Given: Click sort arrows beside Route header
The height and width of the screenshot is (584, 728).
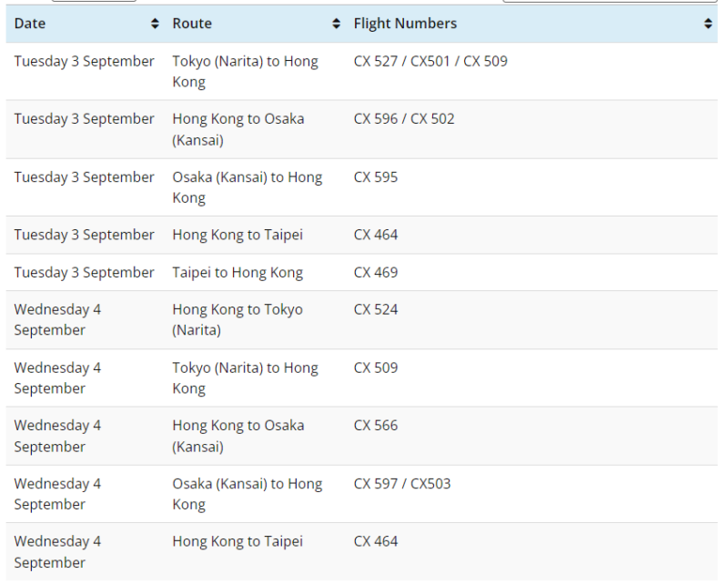Looking at the screenshot, I should click(x=336, y=25).
